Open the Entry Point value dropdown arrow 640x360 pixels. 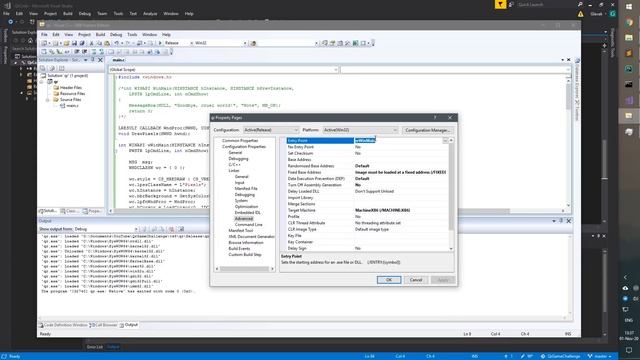445,140
